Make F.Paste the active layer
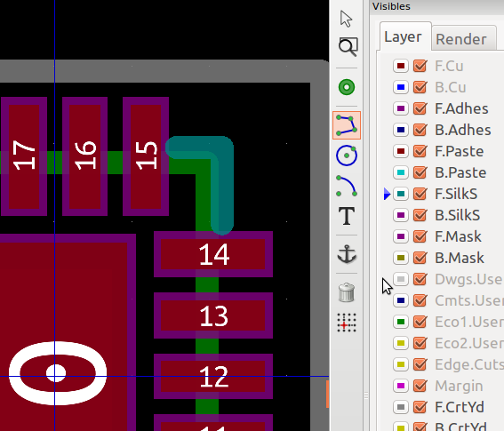The height and width of the screenshot is (431, 504). coord(459,151)
